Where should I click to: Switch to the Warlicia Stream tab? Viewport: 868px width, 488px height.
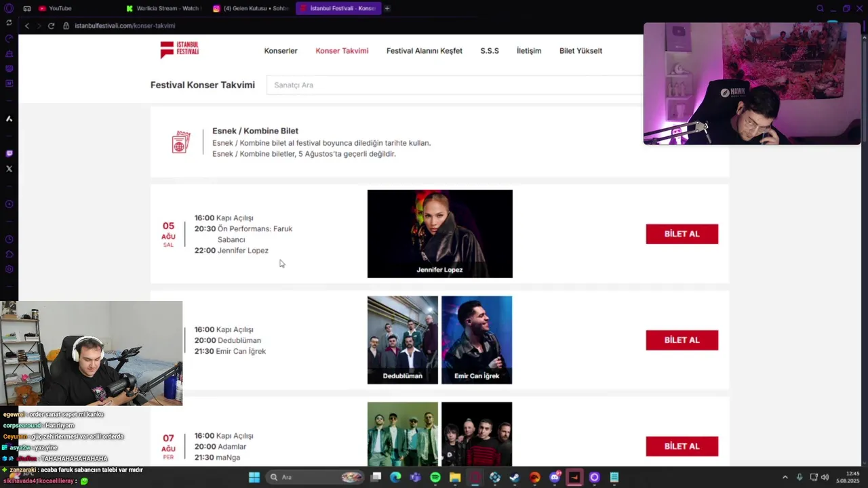(x=163, y=8)
